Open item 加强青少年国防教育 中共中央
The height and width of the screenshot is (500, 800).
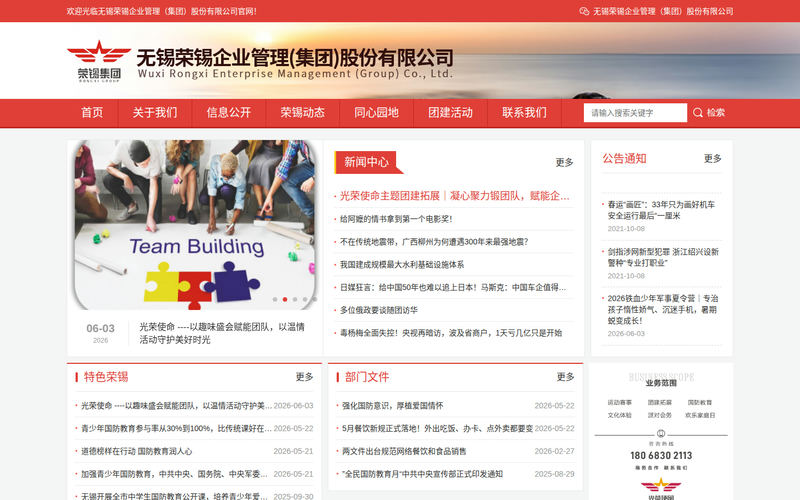(174, 474)
